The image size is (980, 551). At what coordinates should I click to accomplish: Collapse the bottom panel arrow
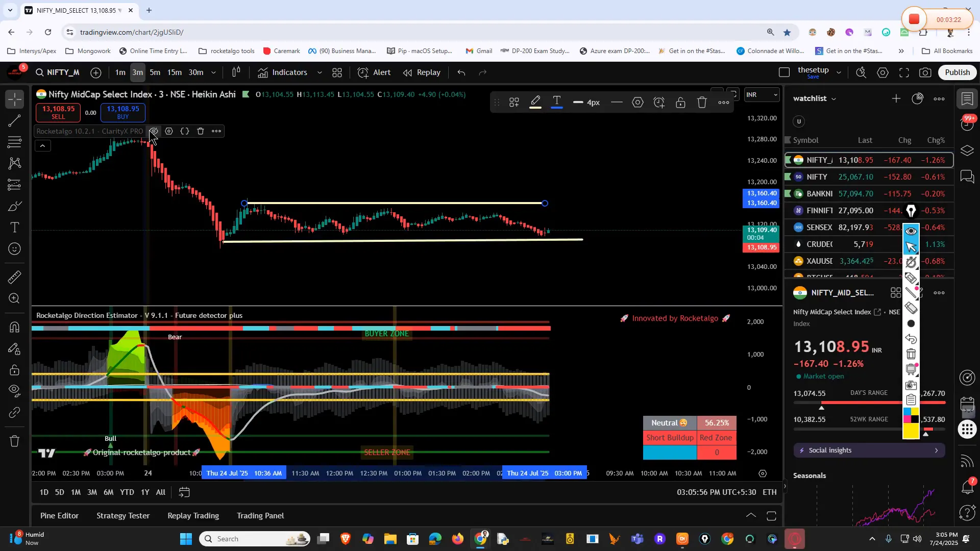tap(751, 516)
